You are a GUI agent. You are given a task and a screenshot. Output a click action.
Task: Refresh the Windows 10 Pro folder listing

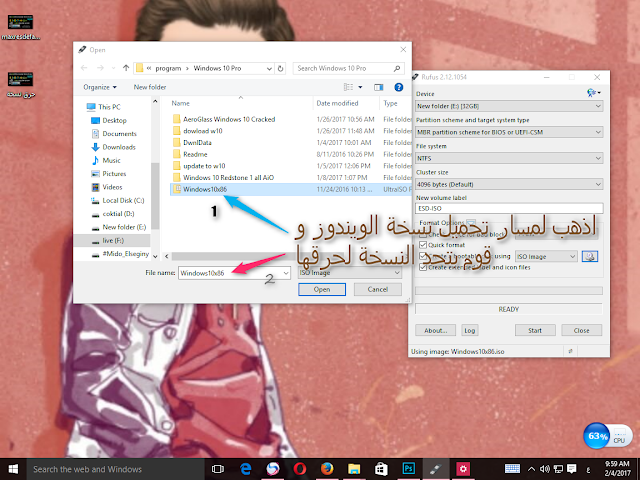(280, 69)
